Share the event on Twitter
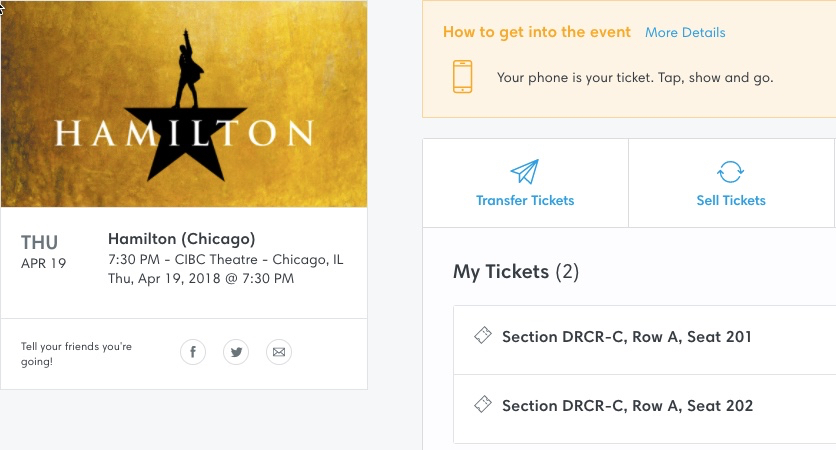This screenshot has width=836, height=450. point(236,352)
